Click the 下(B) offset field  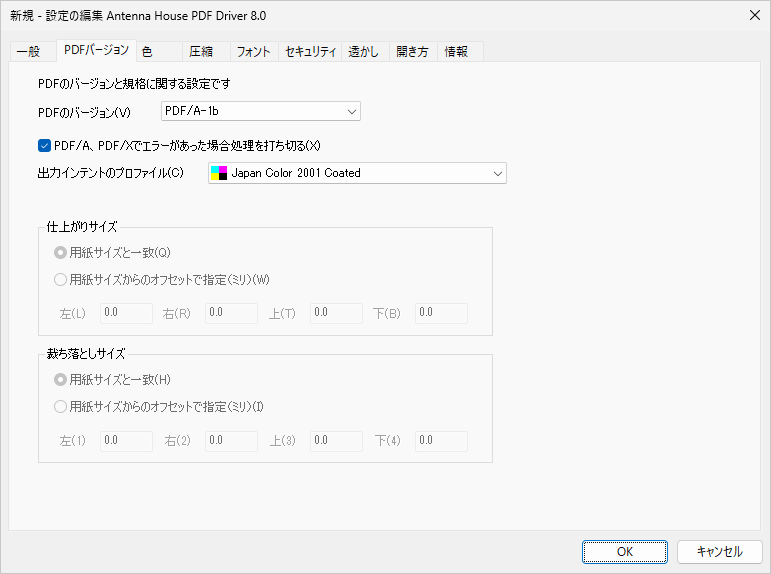(x=442, y=313)
